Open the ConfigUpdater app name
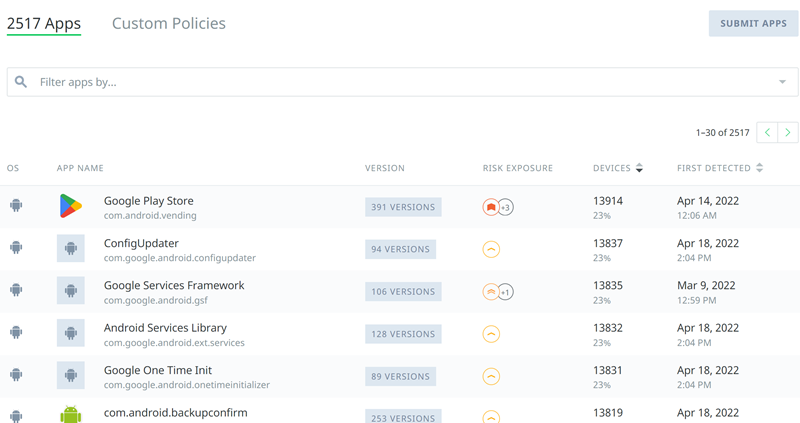The image size is (800, 423). pos(141,243)
